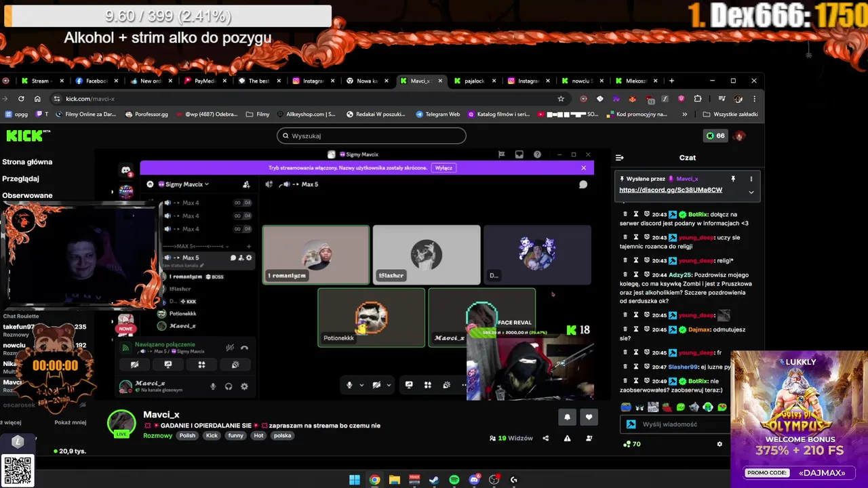Toggle microphone in call control bar

coord(349,385)
